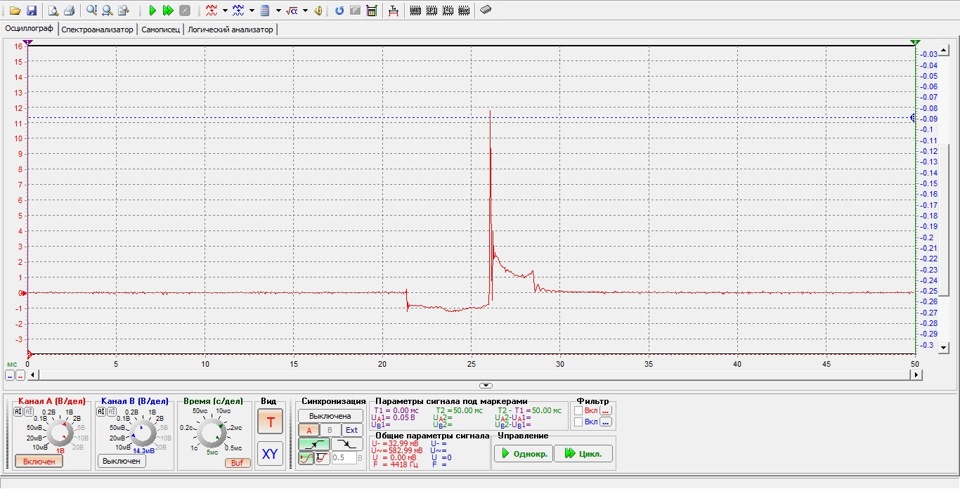Click the sync level 0.5 input field

(344, 457)
